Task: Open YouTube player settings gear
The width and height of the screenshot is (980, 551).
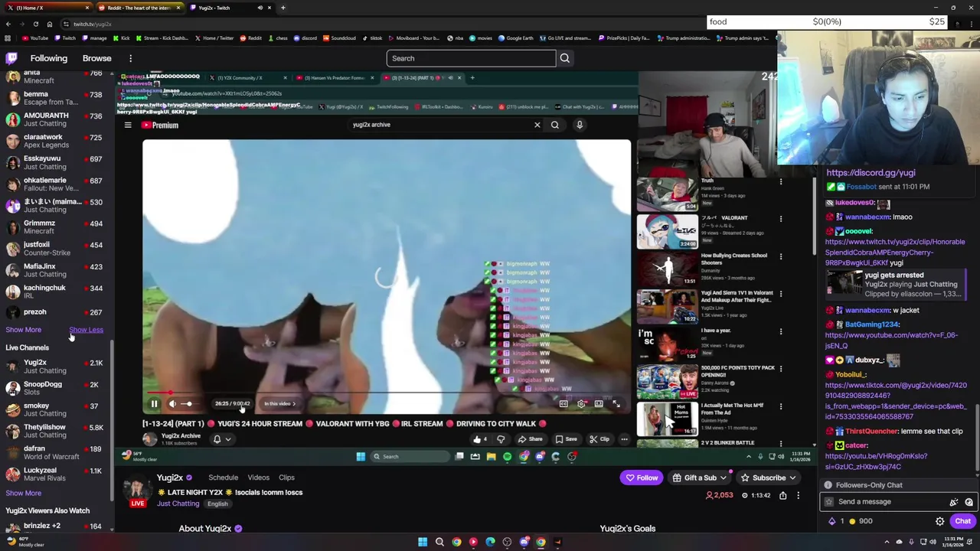Action: [581, 404]
